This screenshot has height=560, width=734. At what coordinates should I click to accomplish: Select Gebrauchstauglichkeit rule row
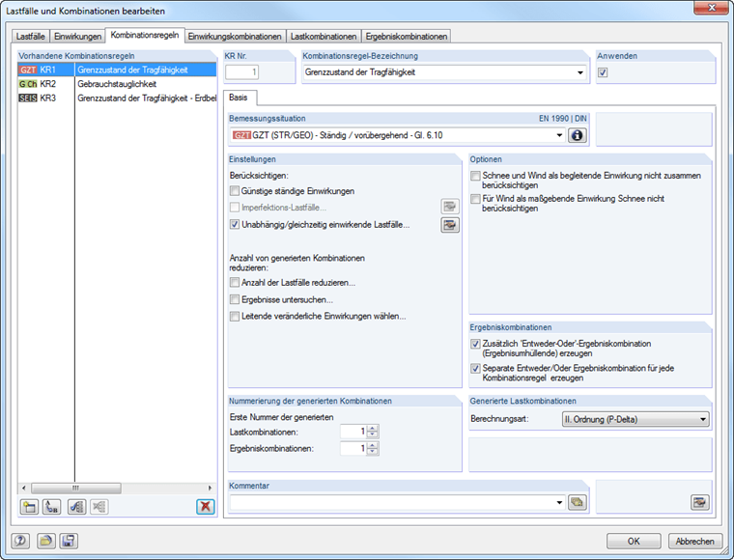coord(117,84)
